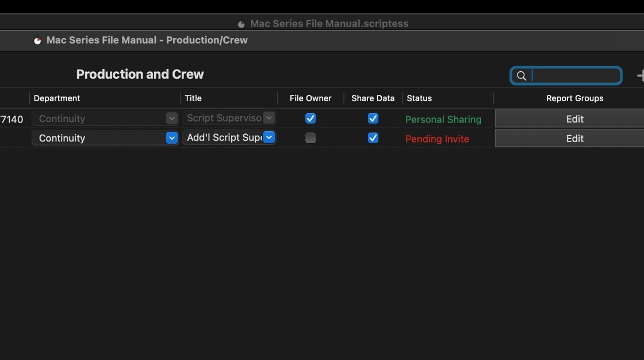Enable File Owner for the Add'l Script Supervisor row
Screen dimensions: 644x360
point(310,138)
